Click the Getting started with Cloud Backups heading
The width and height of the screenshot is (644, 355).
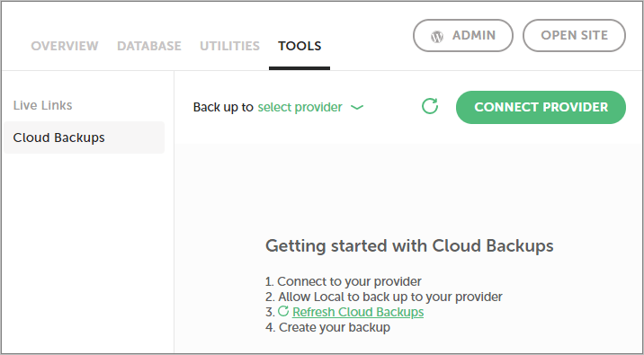[409, 246]
